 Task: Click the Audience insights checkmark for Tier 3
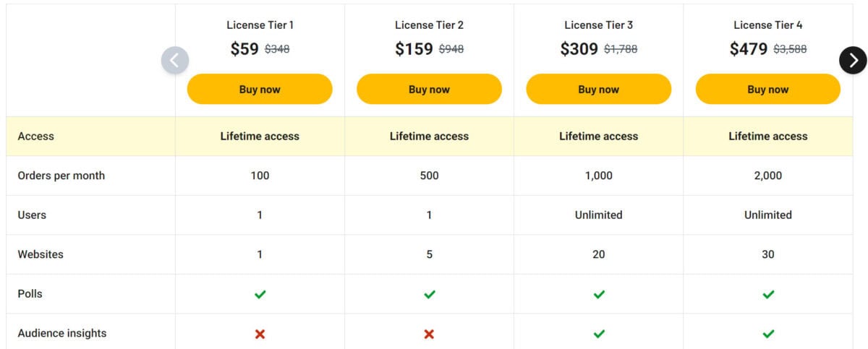tap(599, 334)
